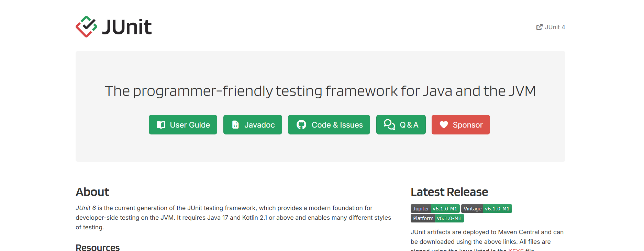Click the GitHub icon on Code & Issues

coord(301,125)
